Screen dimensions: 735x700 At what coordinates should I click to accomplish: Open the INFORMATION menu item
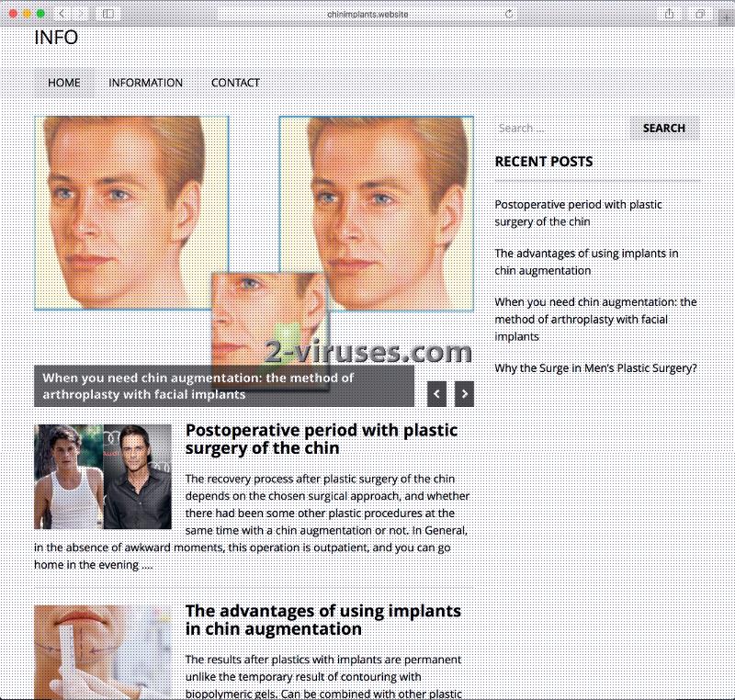point(145,83)
